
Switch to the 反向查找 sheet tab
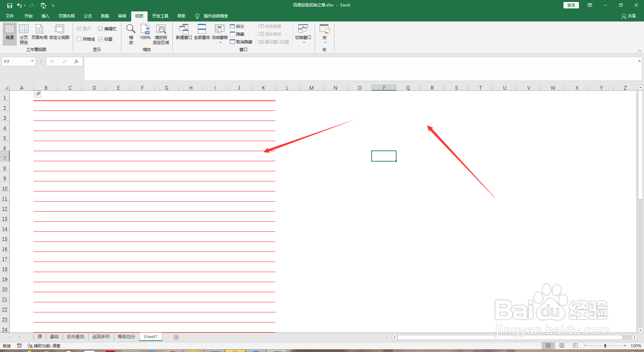(75, 337)
